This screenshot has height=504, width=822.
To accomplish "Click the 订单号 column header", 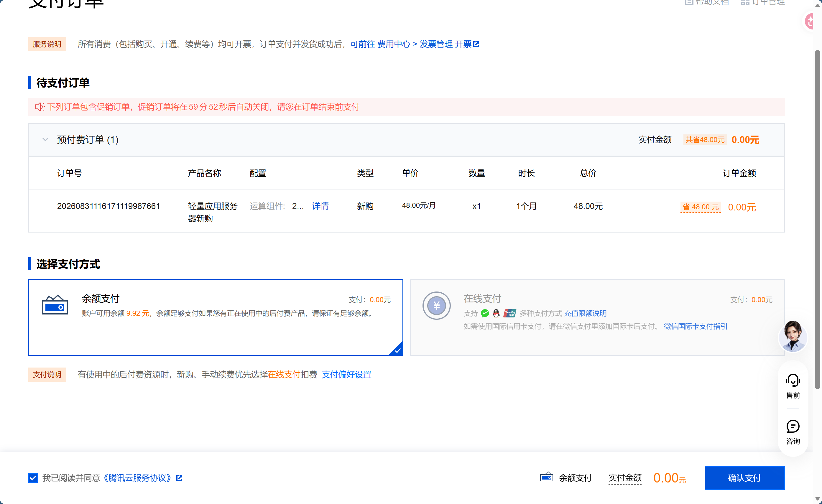I will tap(69, 173).
